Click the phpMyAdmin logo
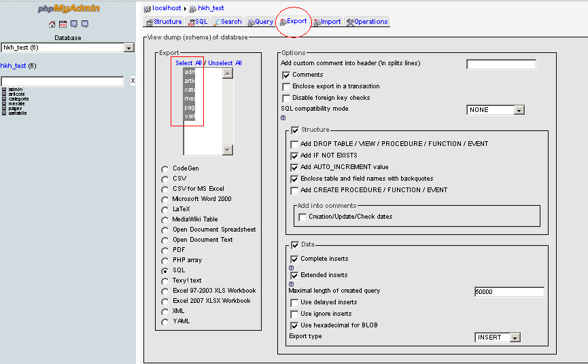 coord(69,8)
